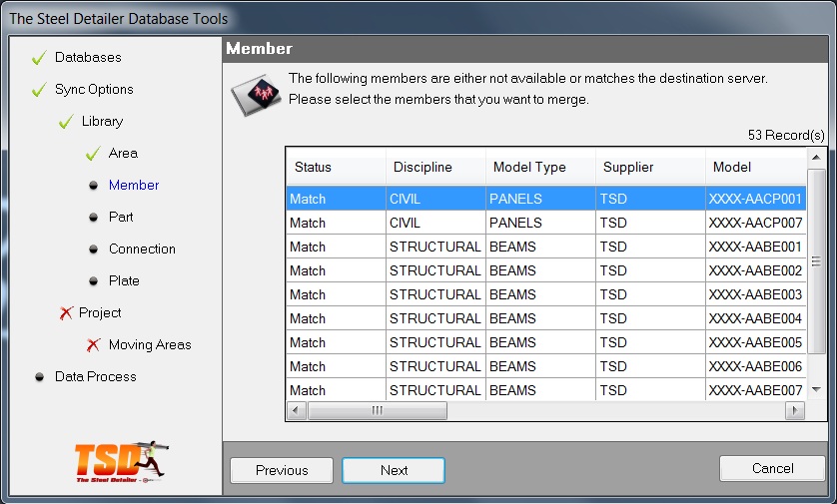The height and width of the screenshot is (504, 837).
Task: Select the row with model XXXX-AABE007
Action: point(546,390)
